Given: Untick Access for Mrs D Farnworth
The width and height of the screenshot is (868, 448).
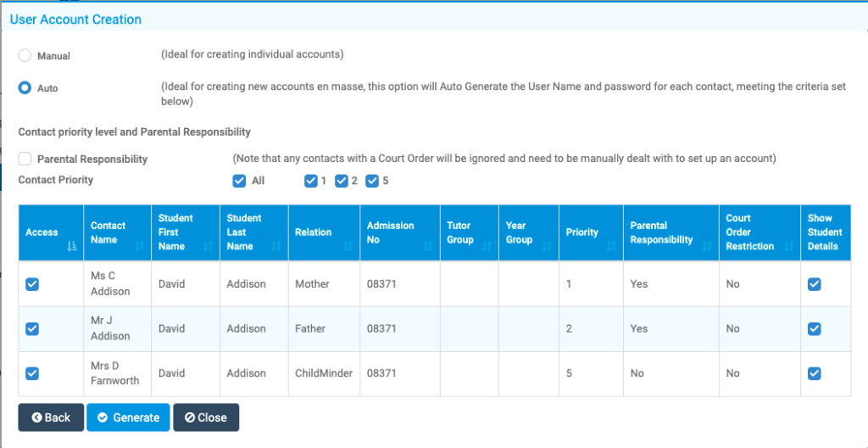Looking at the screenshot, I should click(x=32, y=373).
